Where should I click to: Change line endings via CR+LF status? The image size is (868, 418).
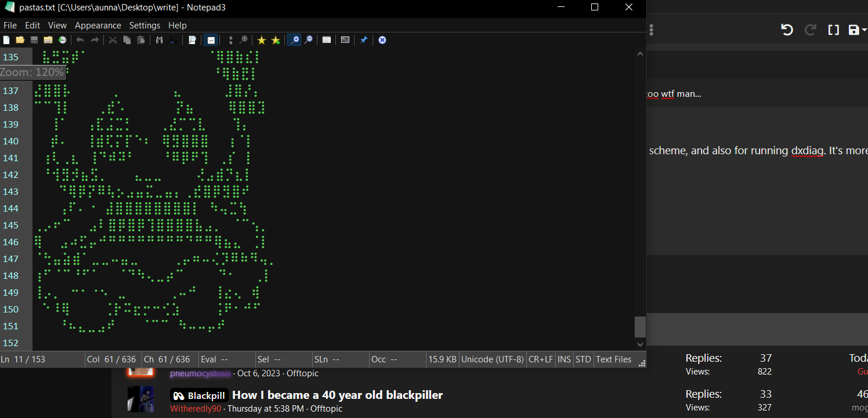(x=541, y=359)
